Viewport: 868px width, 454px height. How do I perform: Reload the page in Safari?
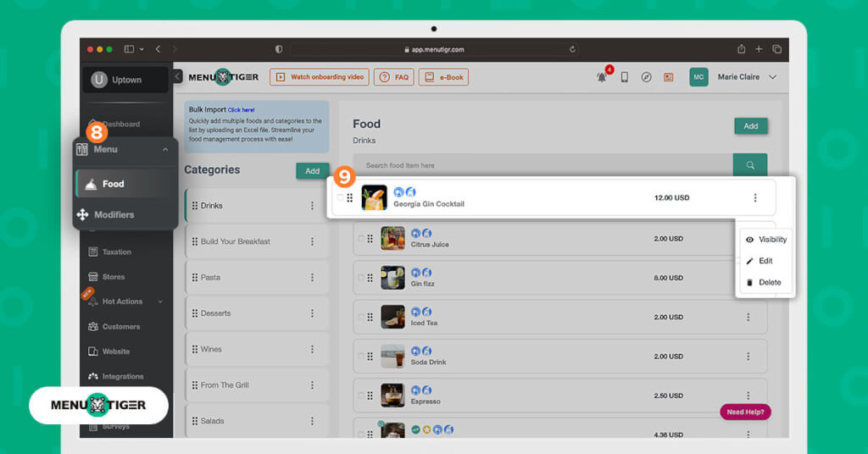[572, 49]
